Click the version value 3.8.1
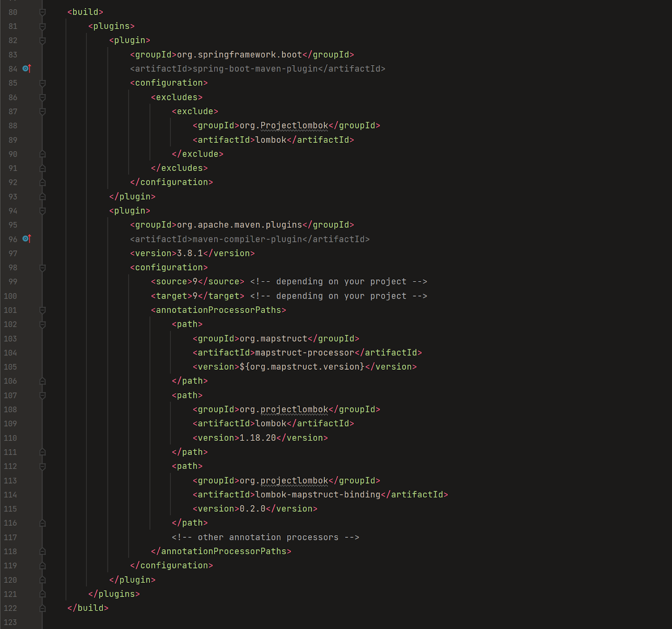Viewport: 672px width, 629px height. pos(190,253)
